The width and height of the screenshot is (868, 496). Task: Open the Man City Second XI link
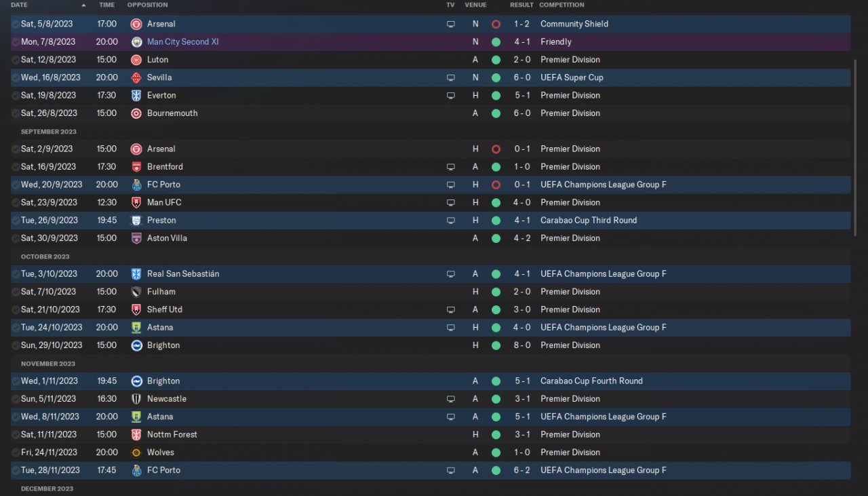[x=182, y=42]
